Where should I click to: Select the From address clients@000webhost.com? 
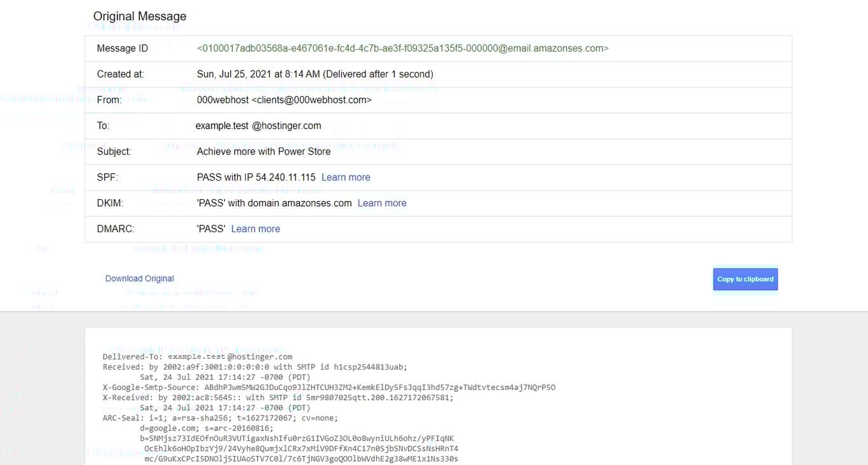284,100
